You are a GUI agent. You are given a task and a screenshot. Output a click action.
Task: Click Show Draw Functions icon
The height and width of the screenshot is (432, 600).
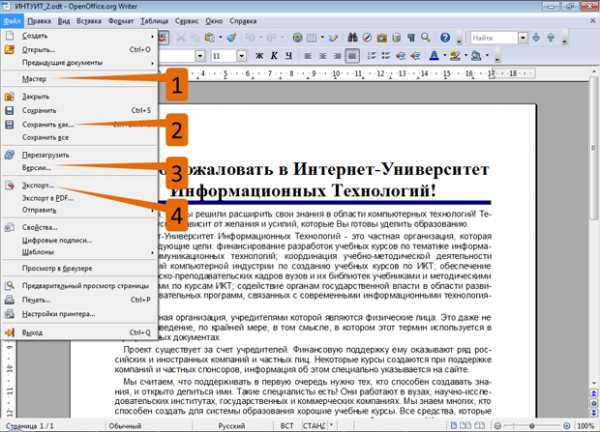tap(334, 37)
